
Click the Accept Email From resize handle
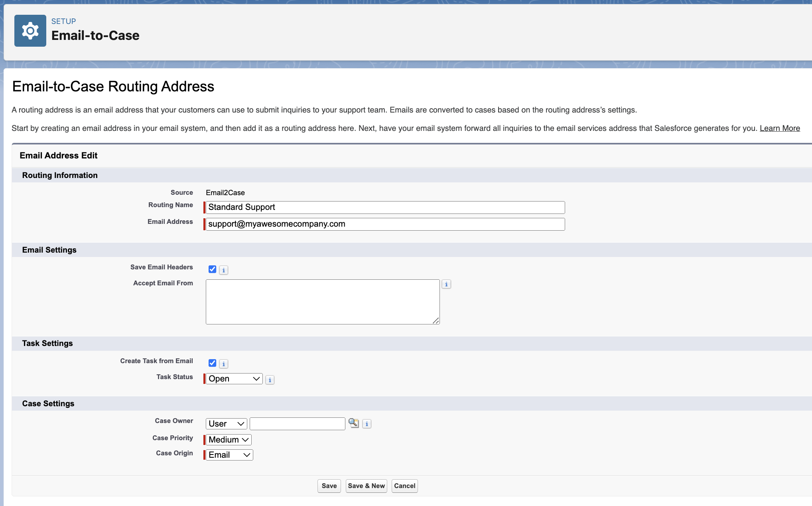point(436,320)
